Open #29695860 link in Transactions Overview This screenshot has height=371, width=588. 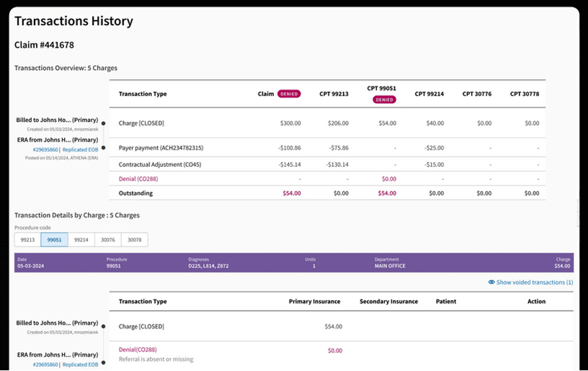pyautogui.click(x=45, y=150)
